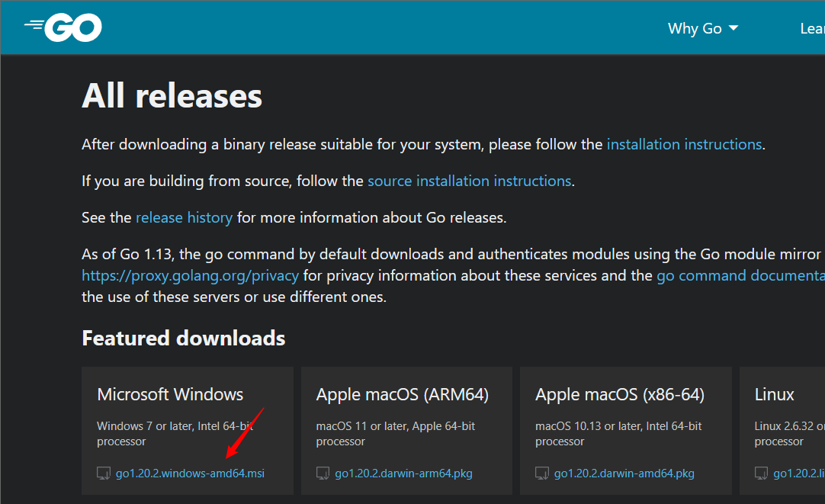The width and height of the screenshot is (825, 504).
Task: Download go1.20.2.windows-amd64.msi
Action: coord(190,474)
